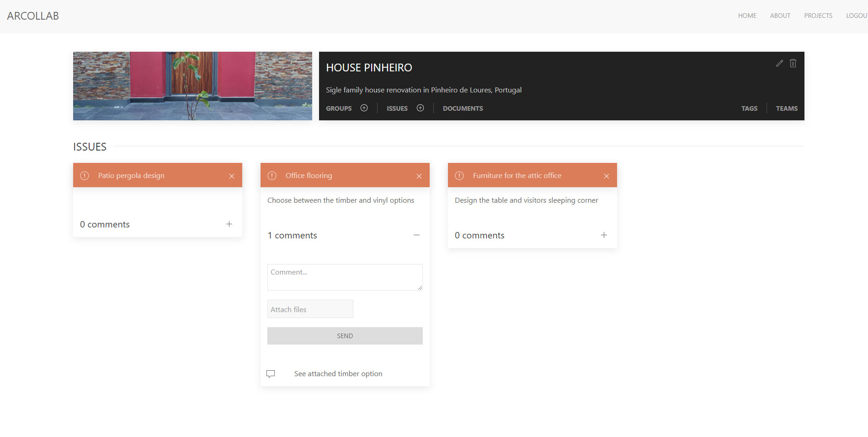Click the SEND comment button
Screen dimensions: 868x437
click(x=345, y=336)
